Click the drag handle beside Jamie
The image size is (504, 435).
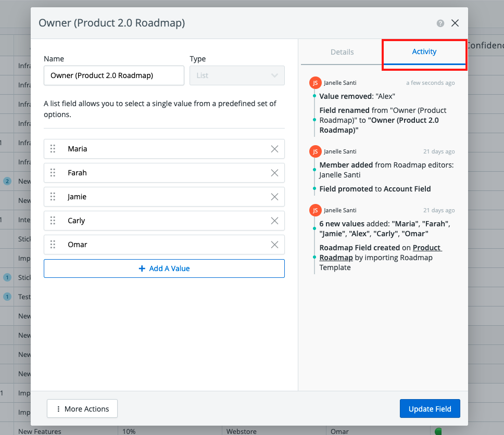(53, 197)
